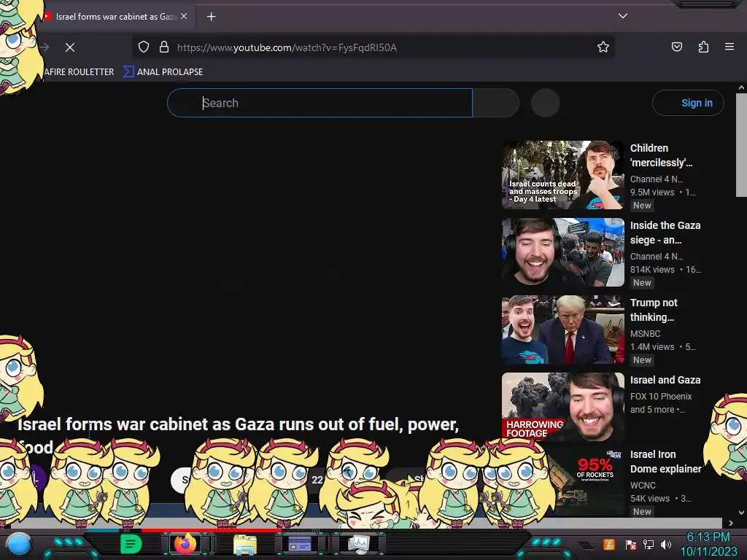This screenshot has width=747, height=560.
Task: Open a new browser tab
Action: coord(211,17)
